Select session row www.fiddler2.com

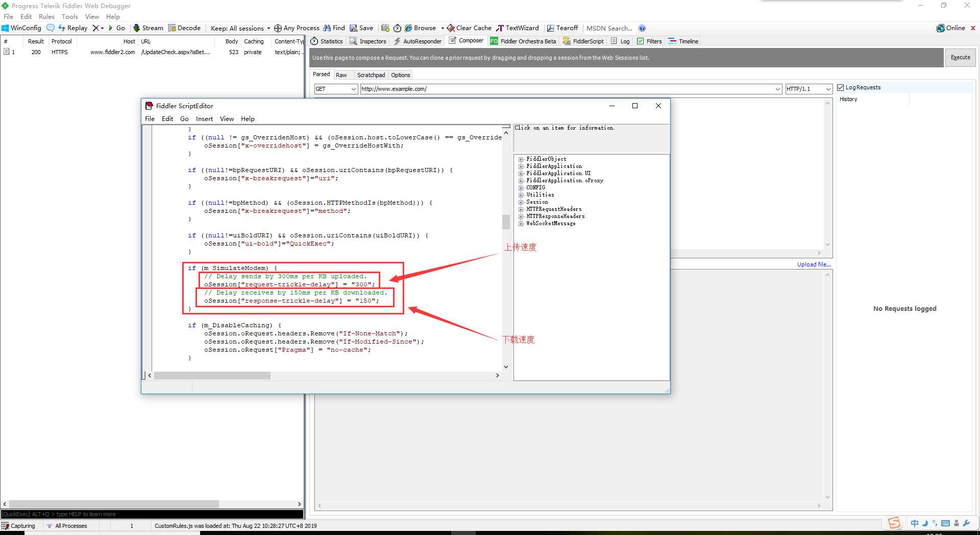152,52
